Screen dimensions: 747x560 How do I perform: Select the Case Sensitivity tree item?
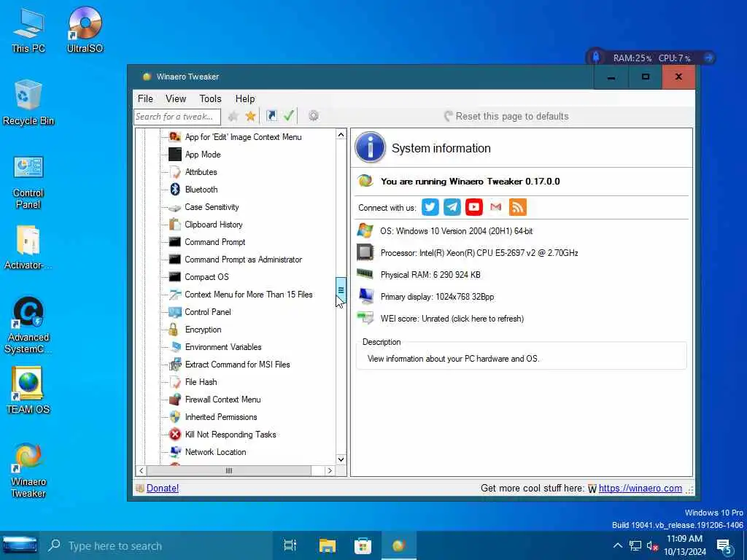(x=212, y=207)
